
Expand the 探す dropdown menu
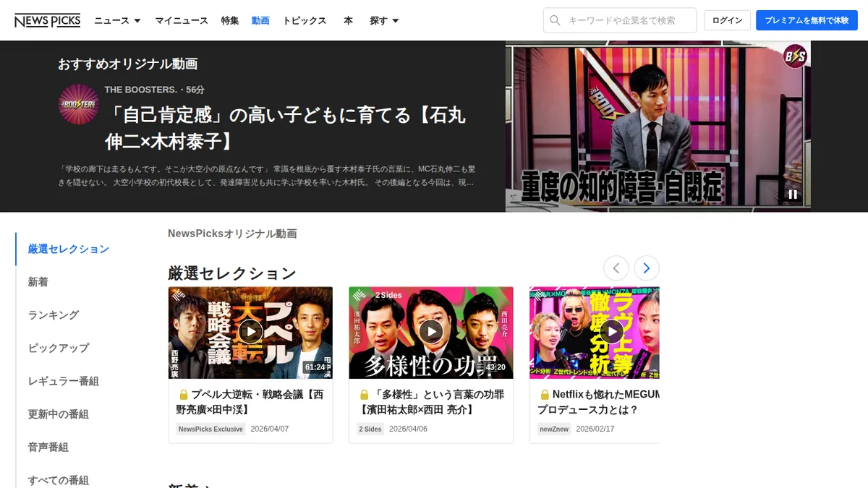click(x=384, y=20)
